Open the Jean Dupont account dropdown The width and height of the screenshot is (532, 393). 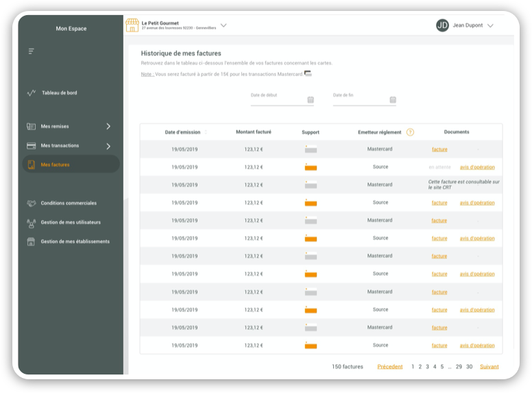pyautogui.click(x=490, y=25)
